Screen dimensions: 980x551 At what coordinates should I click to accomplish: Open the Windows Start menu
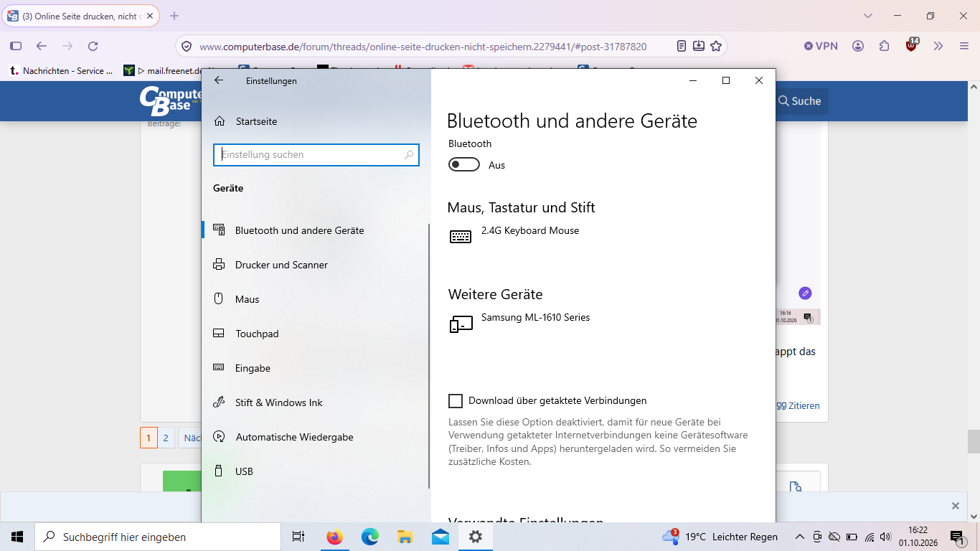pos(17,537)
